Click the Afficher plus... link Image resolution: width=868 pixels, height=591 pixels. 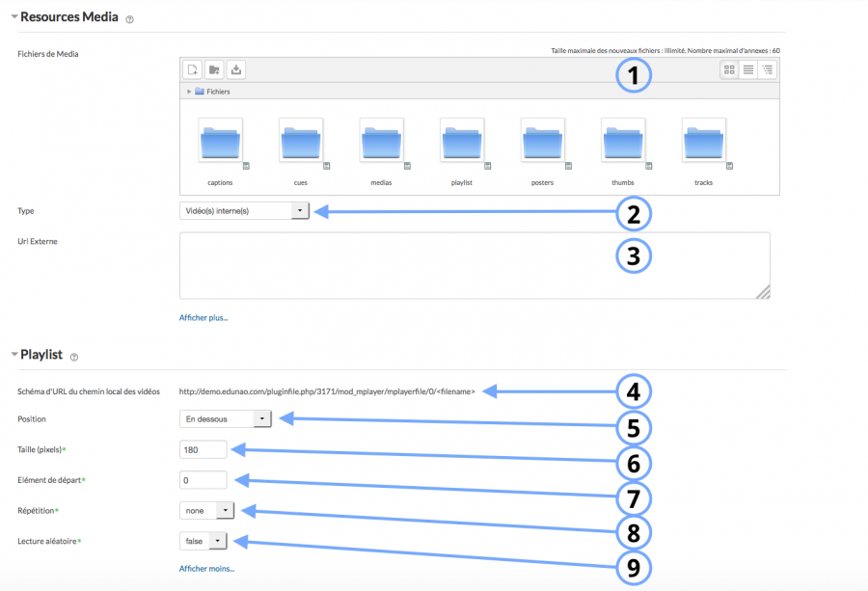203,317
